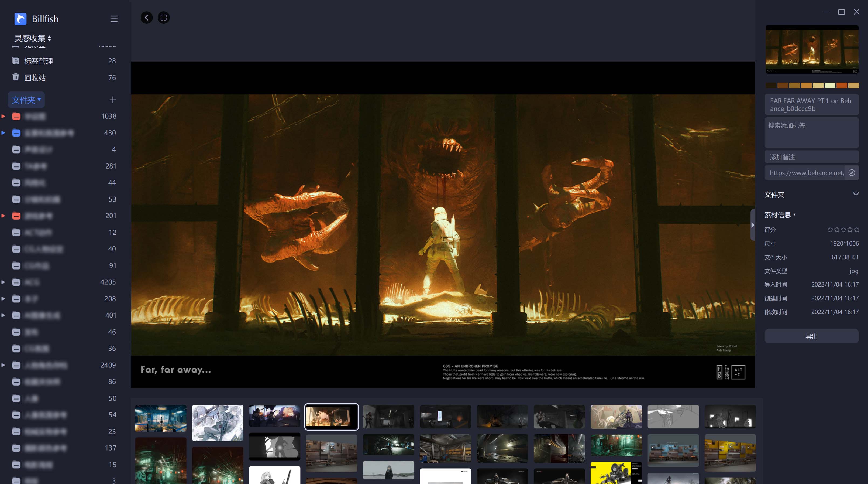Viewport: 868px width, 484px height.
Task: Set rating to two stars
Action: pos(837,230)
